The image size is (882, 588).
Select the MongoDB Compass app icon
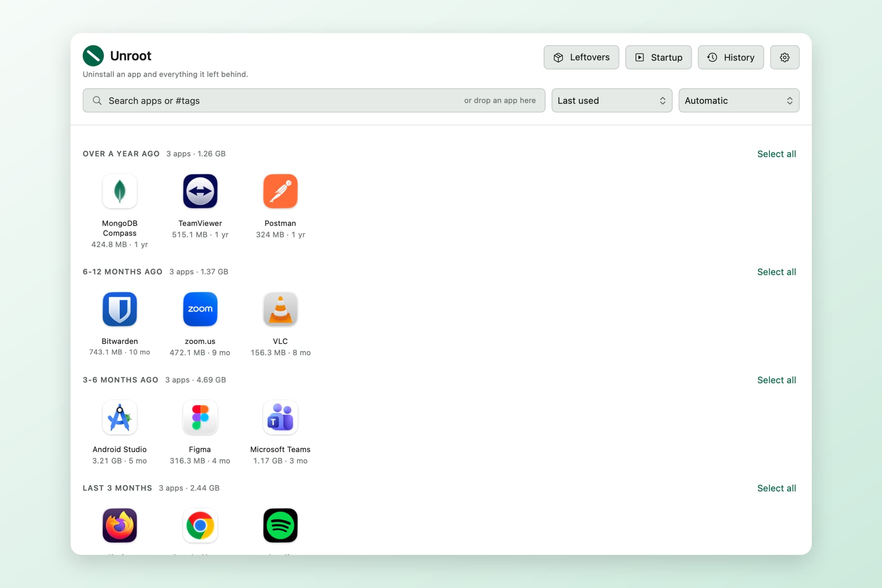point(120,191)
